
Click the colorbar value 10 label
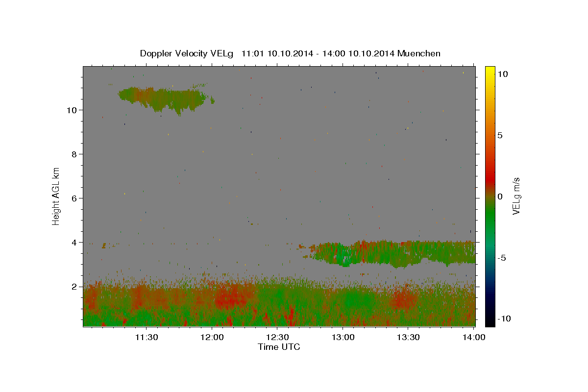[x=503, y=73]
